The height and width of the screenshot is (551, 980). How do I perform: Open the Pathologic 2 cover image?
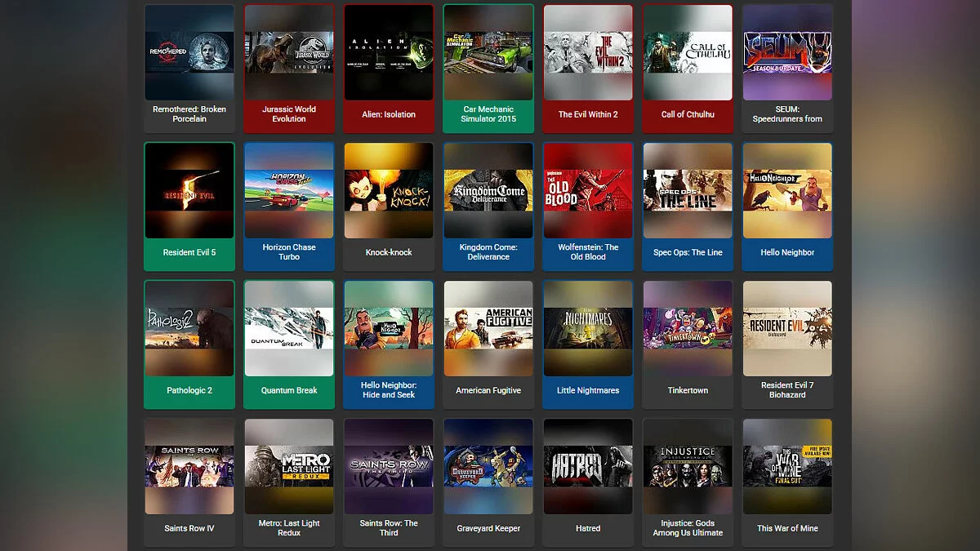(189, 328)
